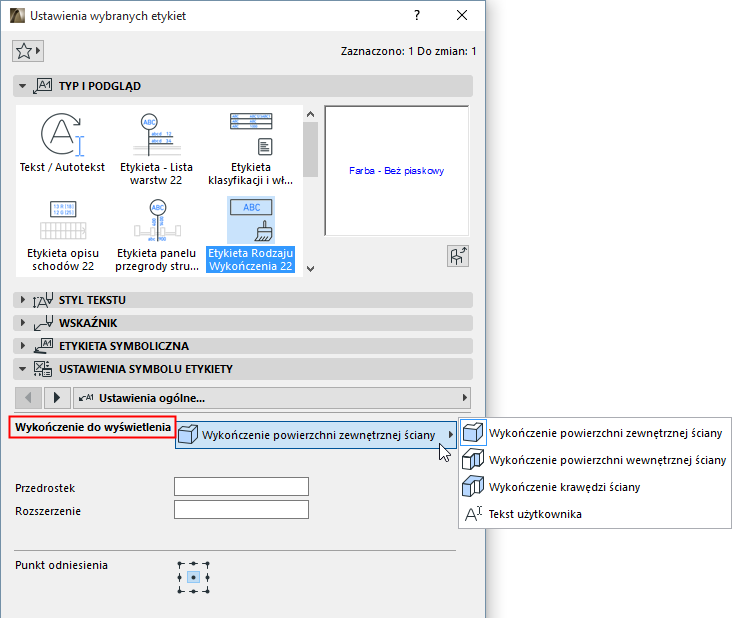Close the Ustawienia wybranych etykiet dialog

click(462, 15)
